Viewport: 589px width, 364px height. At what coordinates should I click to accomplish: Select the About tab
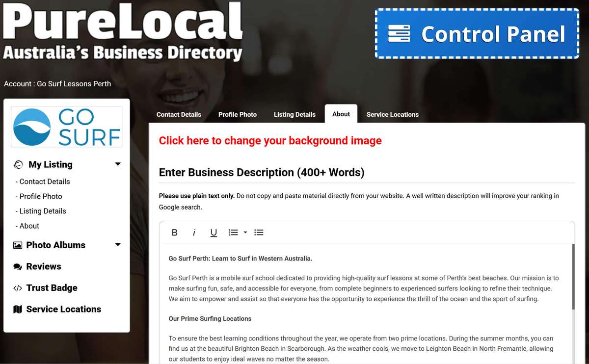point(341,114)
